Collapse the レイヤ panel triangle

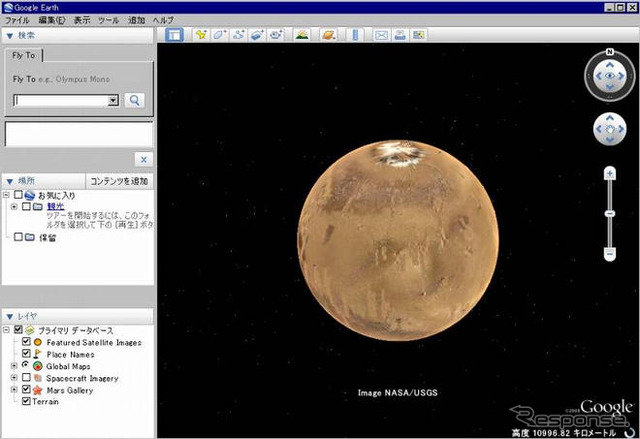(10, 316)
